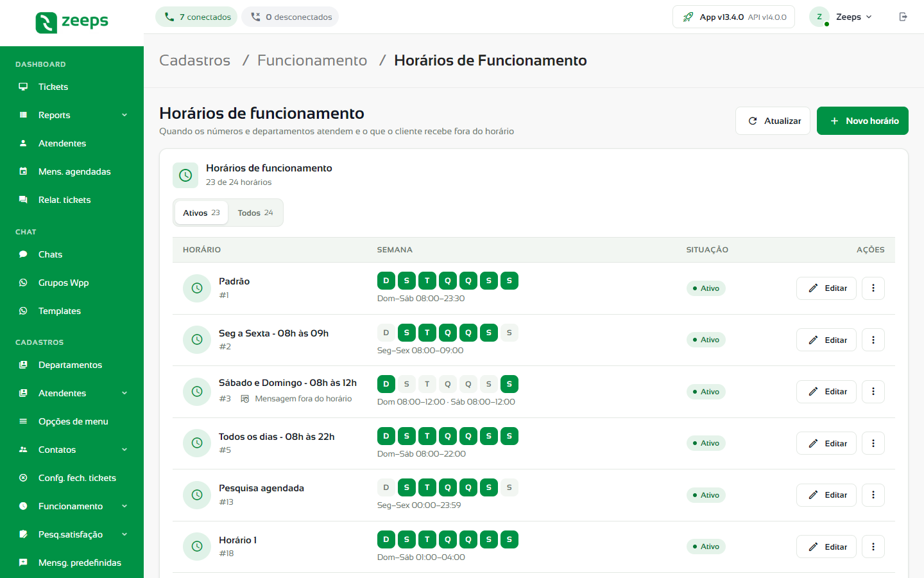Expand Atendentes submenu under Cadastros
924x578 pixels.
click(124, 393)
